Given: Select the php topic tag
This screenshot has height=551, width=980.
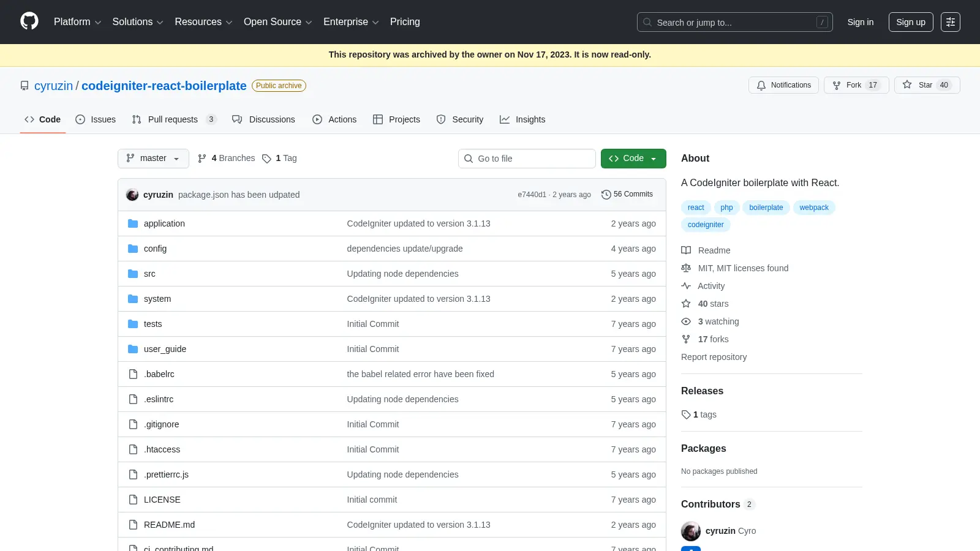Looking at the screenshot, I should coord(726,208).
